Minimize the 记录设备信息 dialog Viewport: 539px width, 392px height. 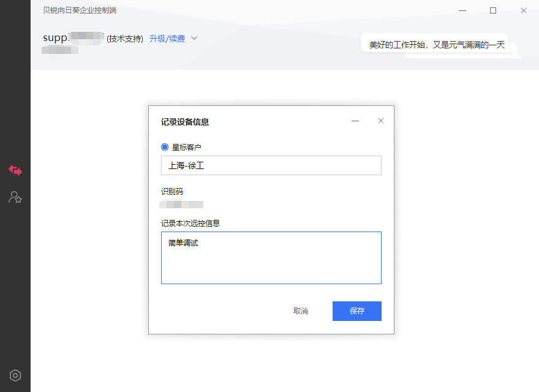(x=355, y=121)
